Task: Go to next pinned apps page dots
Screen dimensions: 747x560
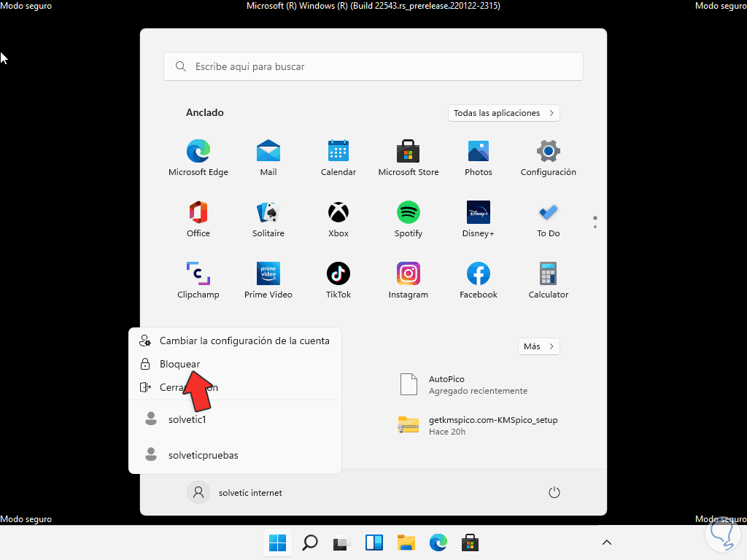Action: coord(595,222)
